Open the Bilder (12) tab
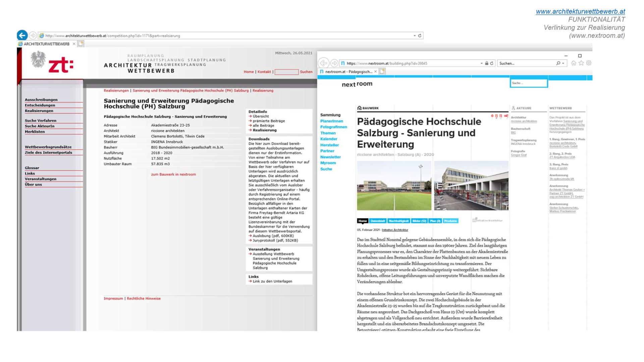This screenshot has width=644, height=362. point(419,221)
